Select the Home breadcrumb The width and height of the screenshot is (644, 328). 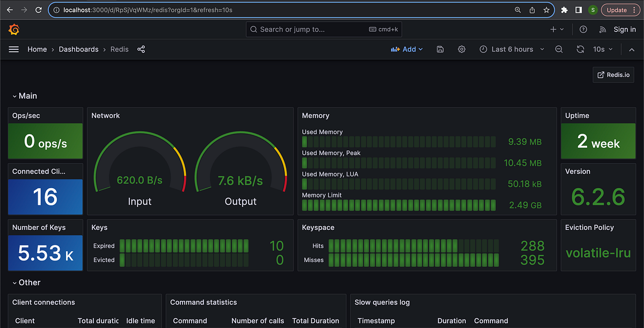[37, 49]
